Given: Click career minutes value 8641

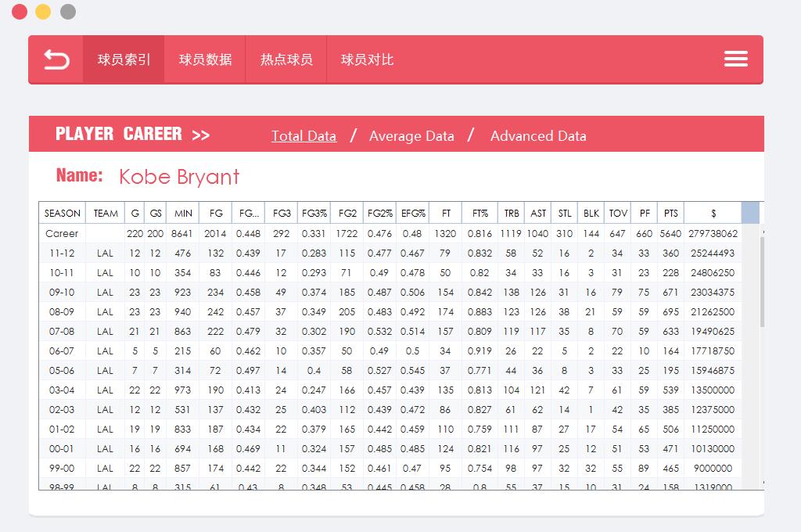Looking at the screenshot, I should tap(181, 234).
